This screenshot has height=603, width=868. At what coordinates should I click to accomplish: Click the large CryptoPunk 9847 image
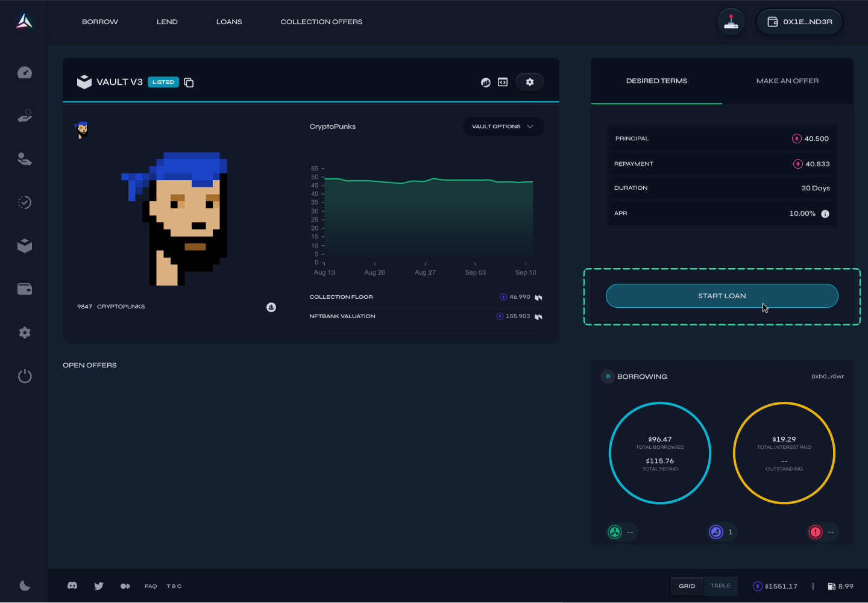(174, 218)
